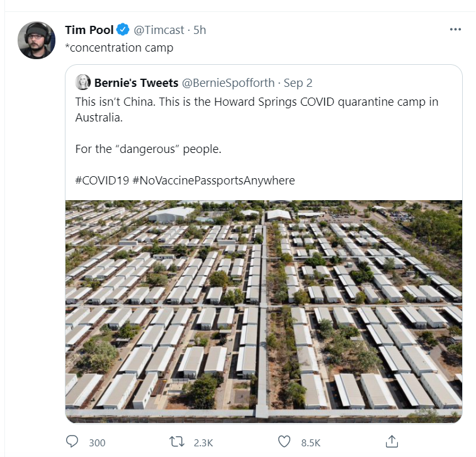This screenshot has width=476, height=457.
Task: Click the reply speech bubble icon
Action: coord(72,442)
